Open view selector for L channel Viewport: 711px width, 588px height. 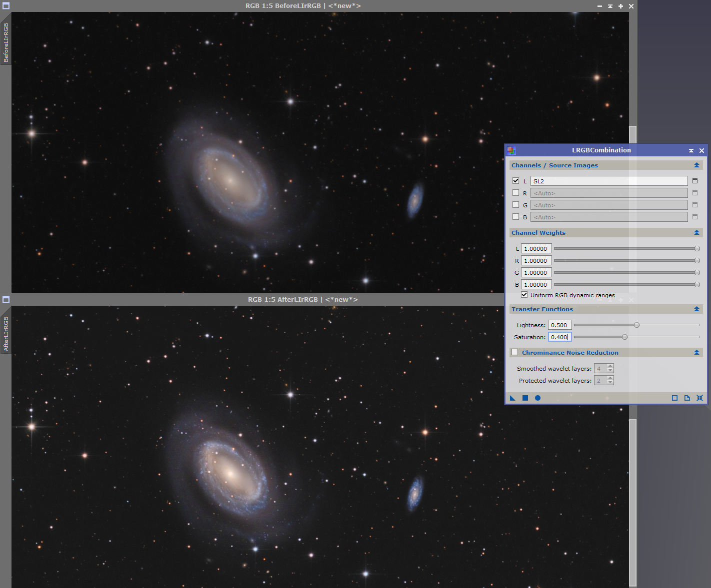694,181
